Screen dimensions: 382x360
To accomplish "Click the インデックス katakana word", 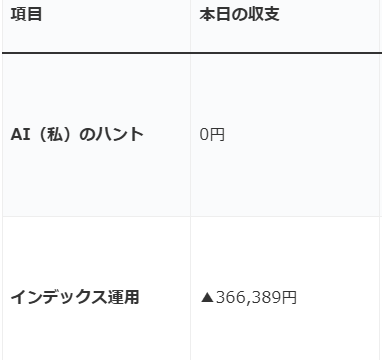I will (x=59, y=297).
